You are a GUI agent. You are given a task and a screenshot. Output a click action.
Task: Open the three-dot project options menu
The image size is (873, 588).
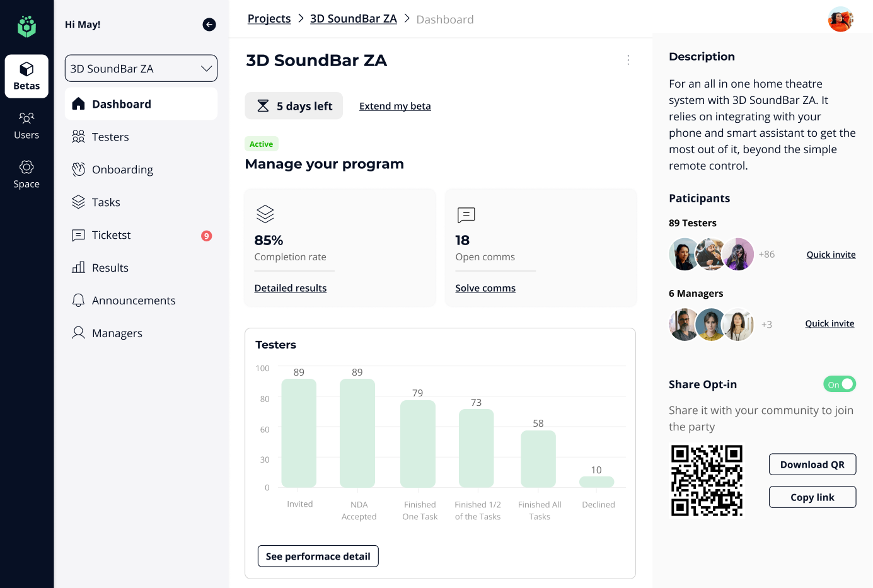[628, 60]
